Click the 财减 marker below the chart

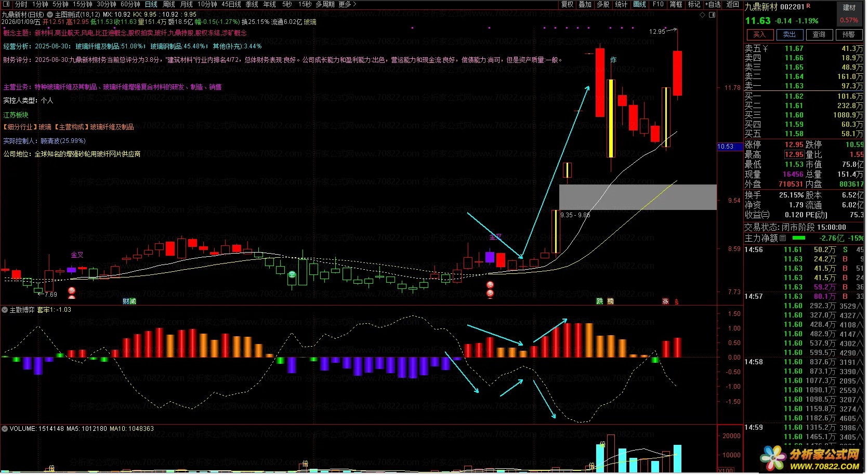click(x=129, y=301)
